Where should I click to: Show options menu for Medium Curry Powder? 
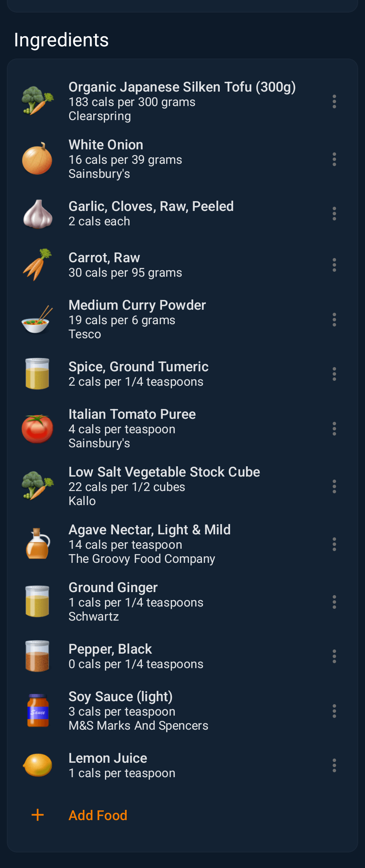point(334,320)
